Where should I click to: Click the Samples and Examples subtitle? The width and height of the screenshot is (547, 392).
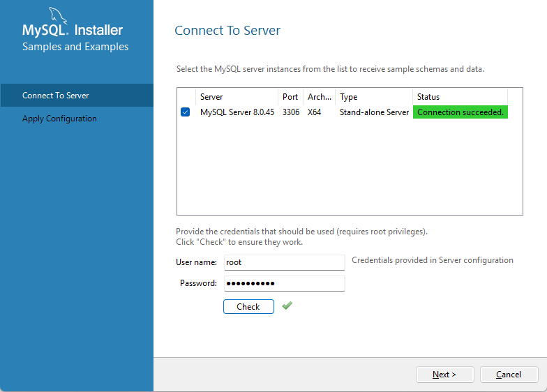click(x=75, y=47)
